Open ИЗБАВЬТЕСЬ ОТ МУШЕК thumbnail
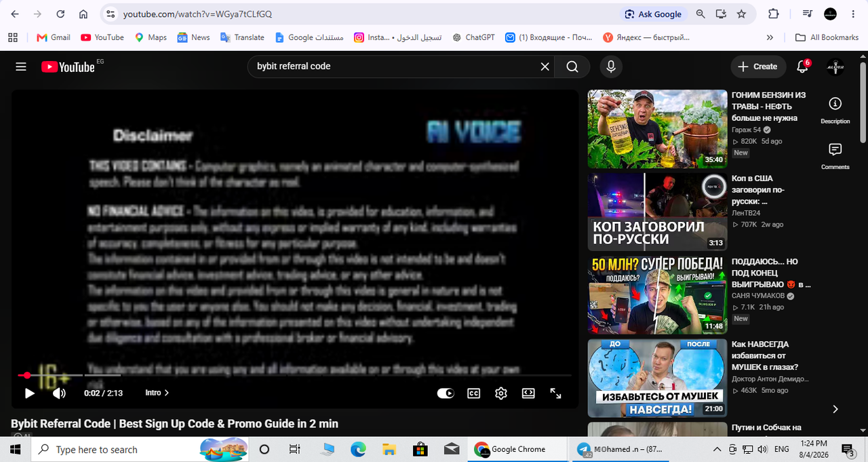This screenshot has width=868, height=462. click(657, 378)
